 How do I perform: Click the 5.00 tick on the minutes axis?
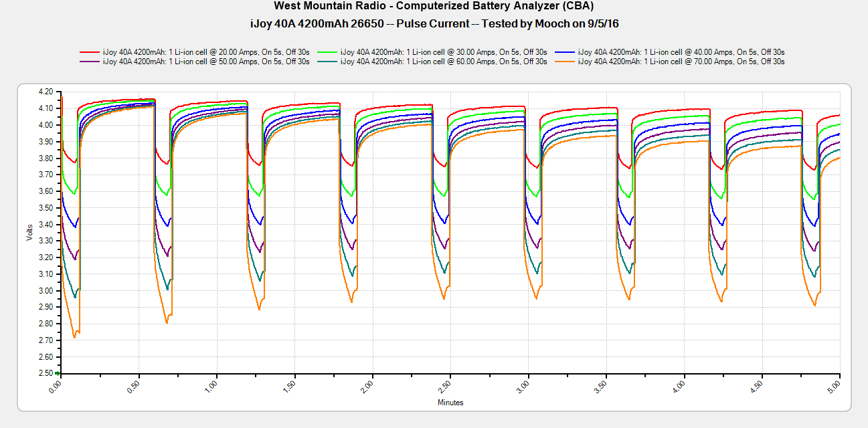(837, 387)
